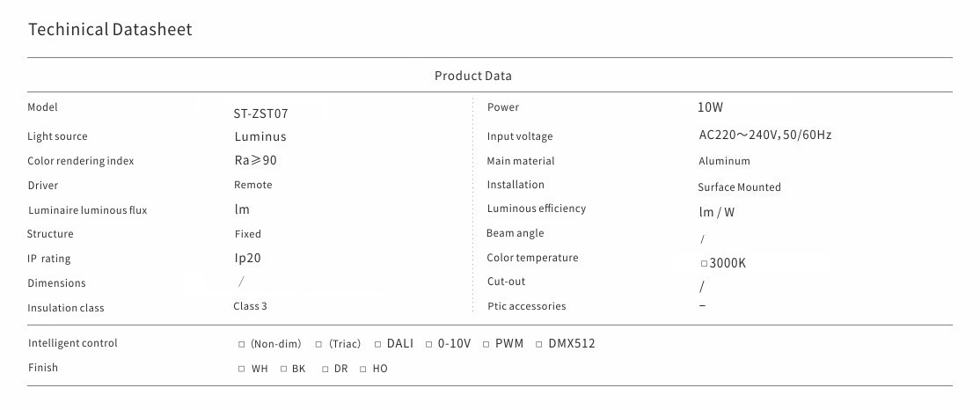Tick the Triac dimming checkbox

click(x=318, y=345)
